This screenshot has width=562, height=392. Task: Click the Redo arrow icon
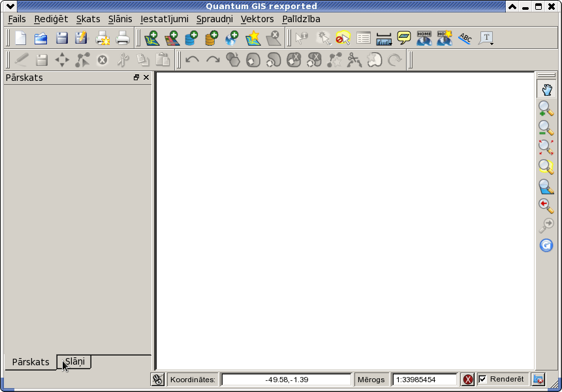[213, 60]
